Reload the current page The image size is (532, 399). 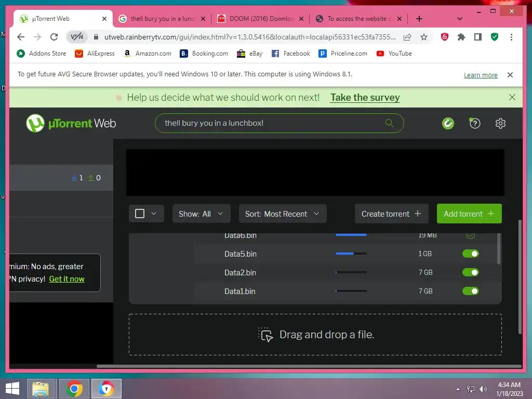click(54, 37)
